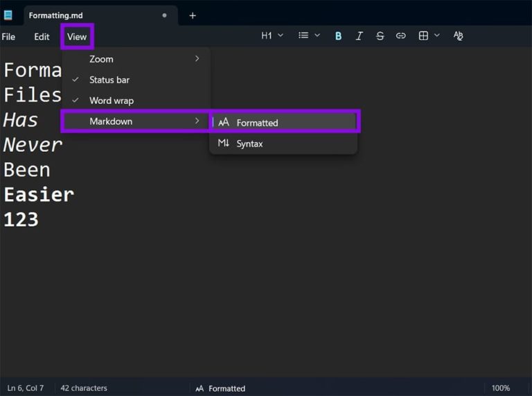This screenshot has width=532, height=396.
Task: Select Formatted markdown view
Action: [x=283, y=123]
